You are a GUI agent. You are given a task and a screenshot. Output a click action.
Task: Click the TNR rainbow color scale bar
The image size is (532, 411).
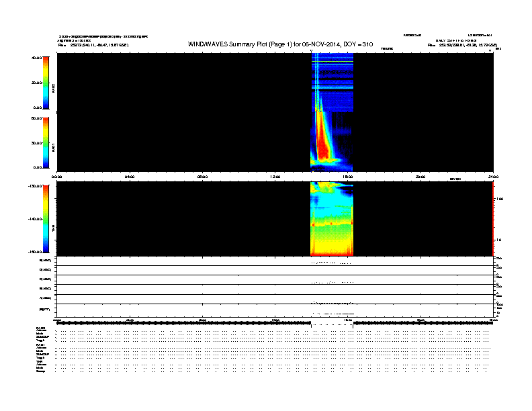[46, 219]
